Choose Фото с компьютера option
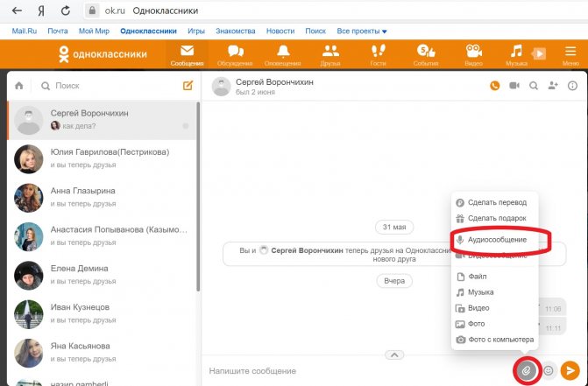This screenshot has width=588, height=386. pos(494,340)
